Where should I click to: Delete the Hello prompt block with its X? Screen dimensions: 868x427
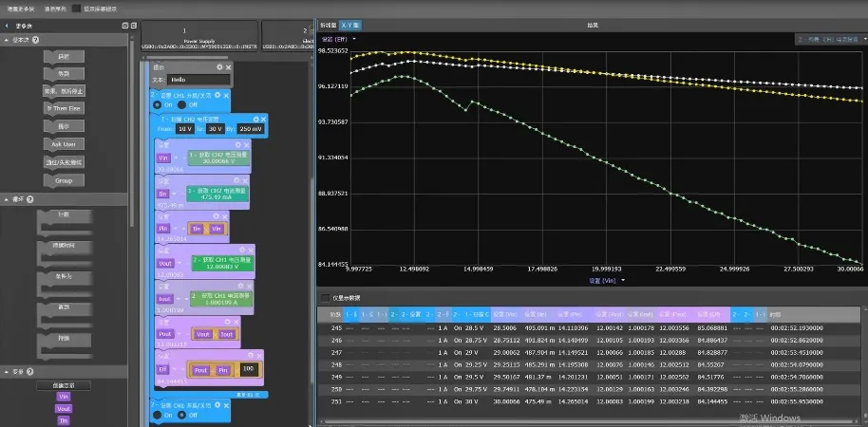[228, 67]
